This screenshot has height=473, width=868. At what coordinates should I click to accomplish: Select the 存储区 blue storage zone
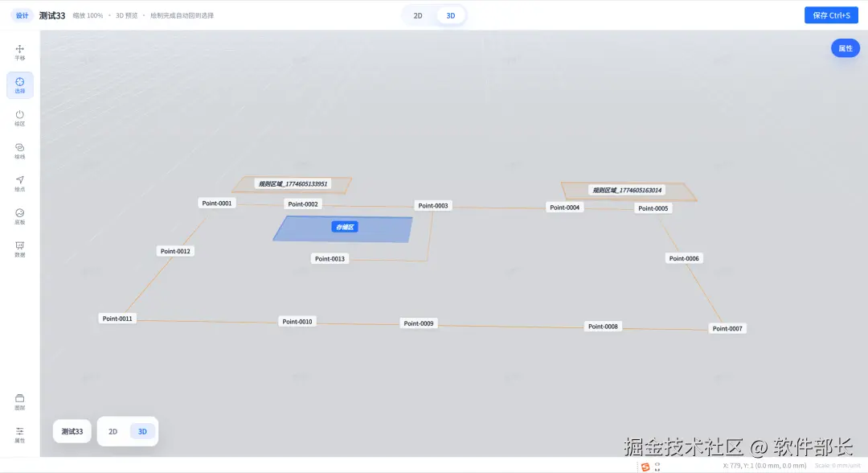pos(343,228)
